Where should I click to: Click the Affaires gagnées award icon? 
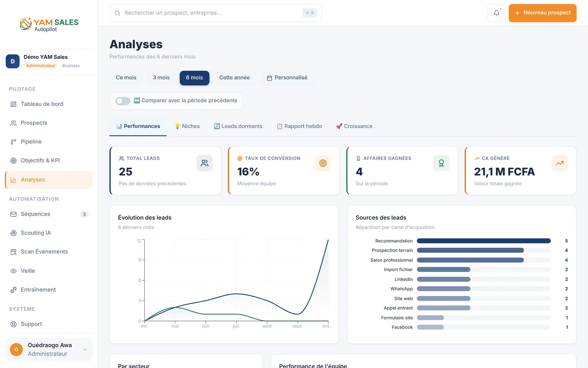pos(441,163)
